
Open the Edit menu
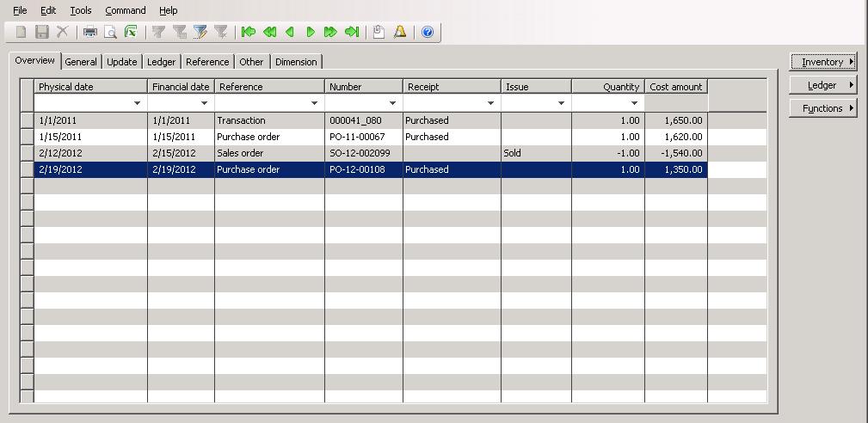[48, 10]
